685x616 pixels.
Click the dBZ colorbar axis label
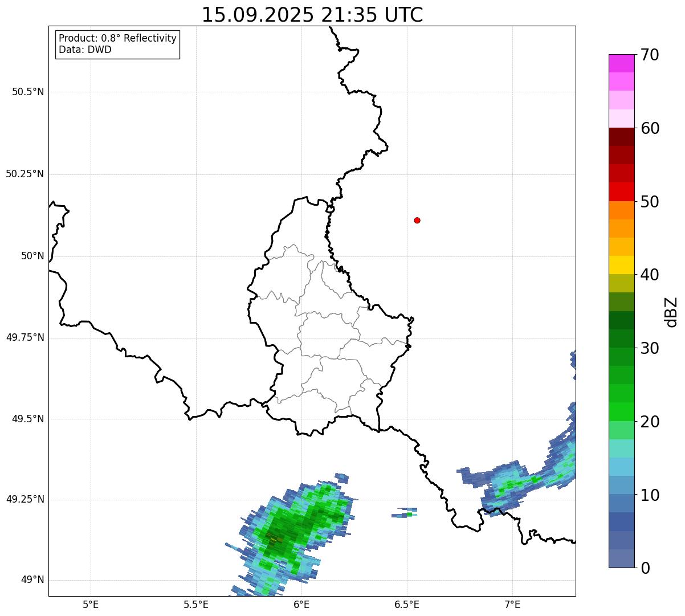pyautogui.click(x=671, y=312)
